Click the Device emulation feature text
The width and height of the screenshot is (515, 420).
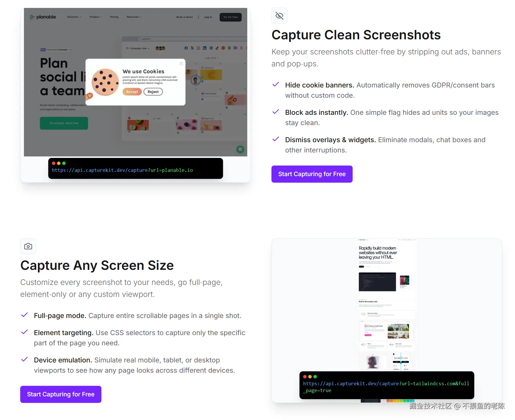[134, 365]
